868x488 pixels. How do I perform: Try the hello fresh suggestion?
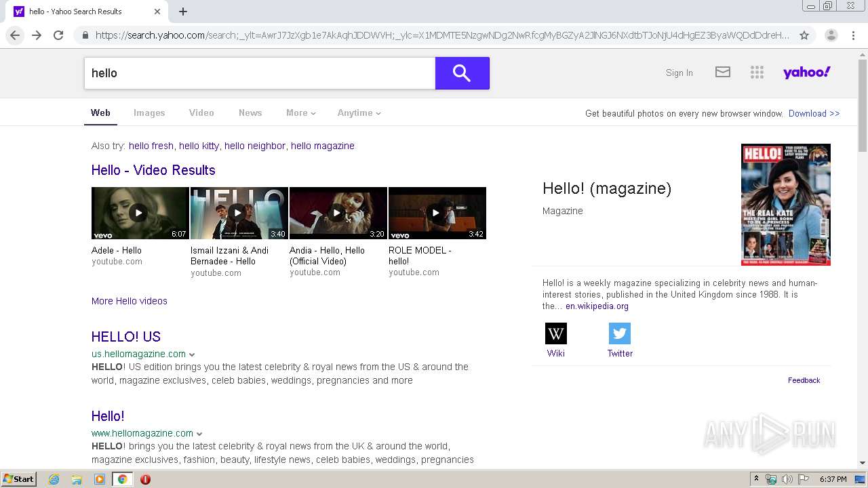tap(151, 146)
